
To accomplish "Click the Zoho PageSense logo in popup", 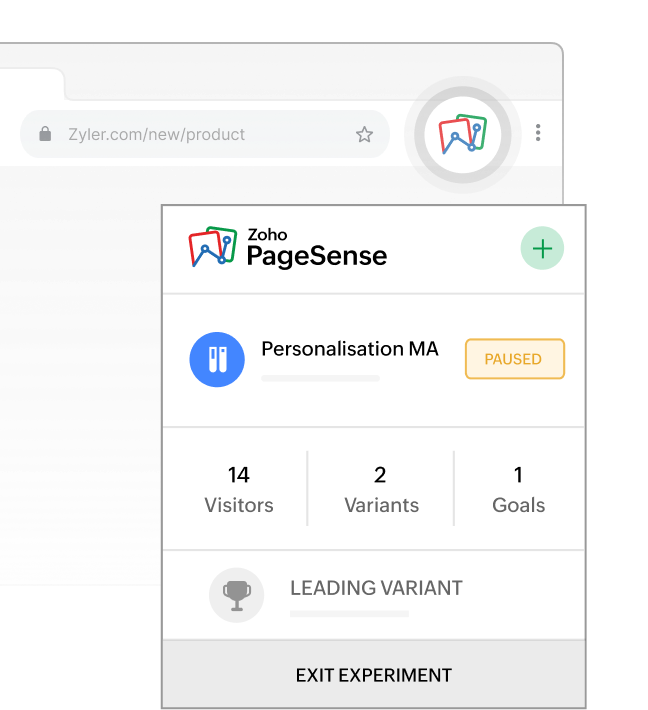I will pos(288,248).
